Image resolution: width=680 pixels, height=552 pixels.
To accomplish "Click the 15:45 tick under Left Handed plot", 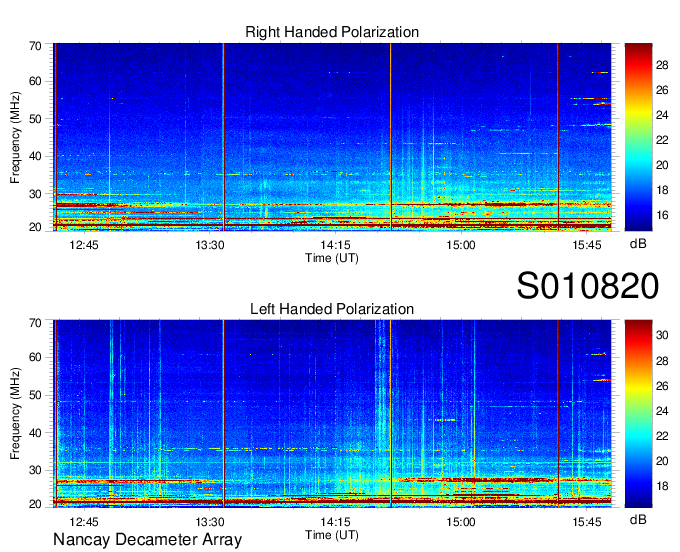I will (x=587, y=522).
